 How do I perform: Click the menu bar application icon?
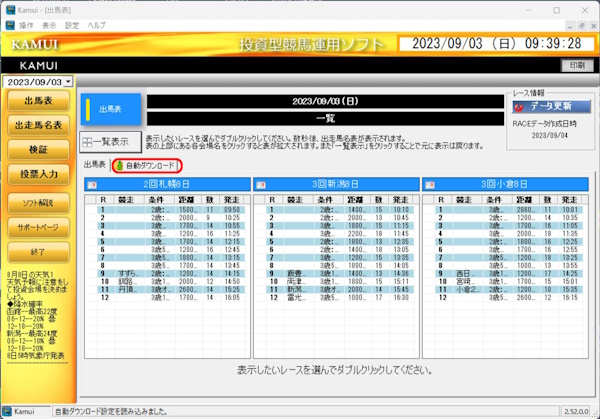point(9,23)
